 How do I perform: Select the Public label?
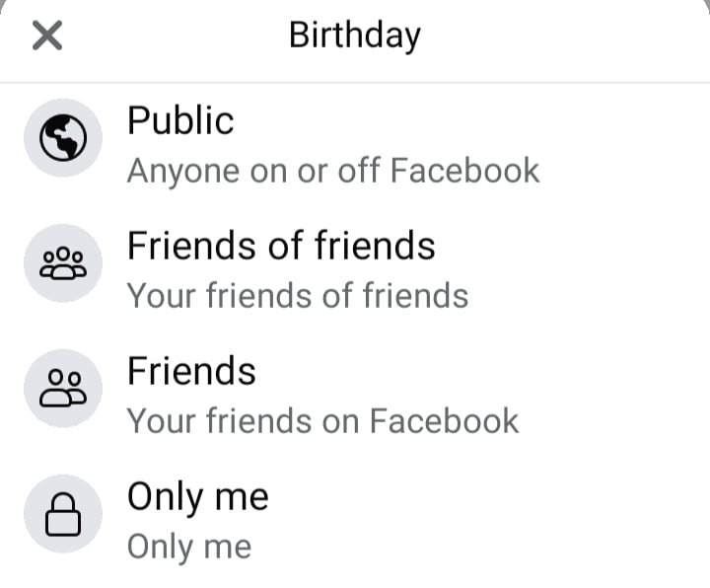pos(180,120)
